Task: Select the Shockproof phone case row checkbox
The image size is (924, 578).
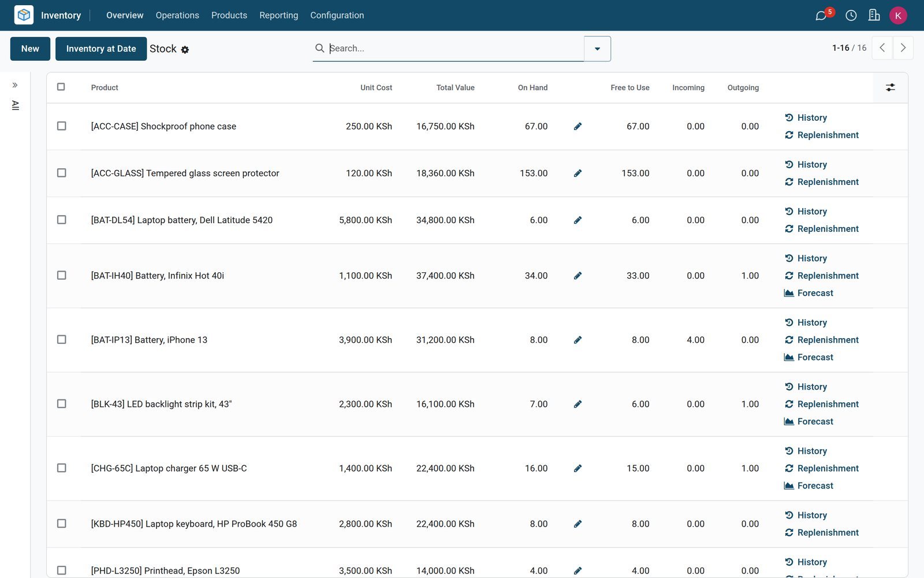Action: click(62, 126)
